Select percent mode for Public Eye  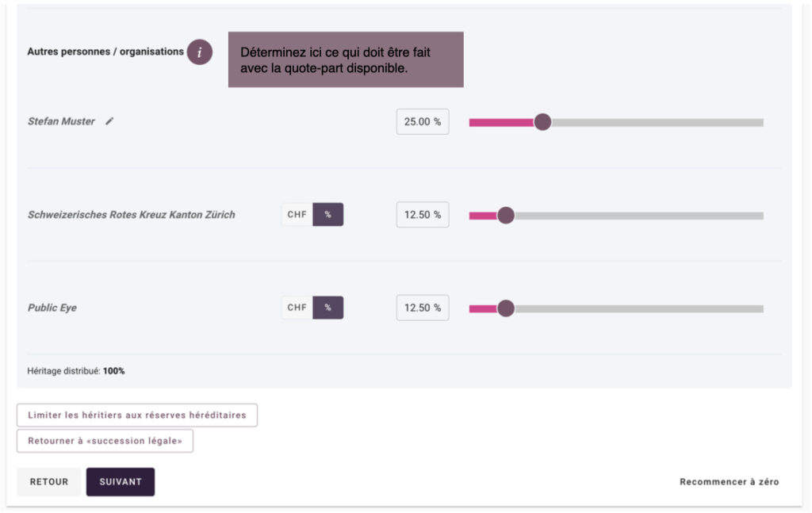pos(327,308)
